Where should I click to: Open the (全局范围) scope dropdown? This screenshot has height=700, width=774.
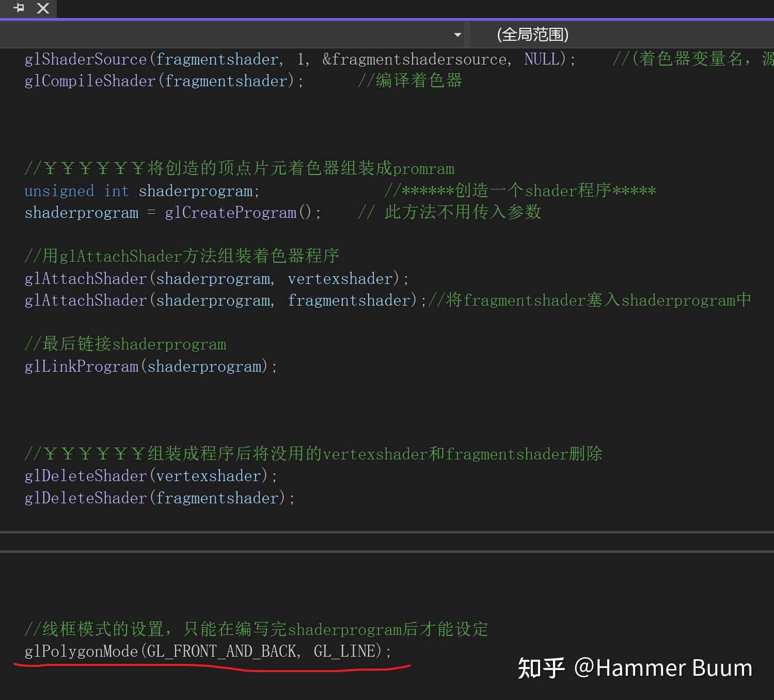tap(532, 34)
